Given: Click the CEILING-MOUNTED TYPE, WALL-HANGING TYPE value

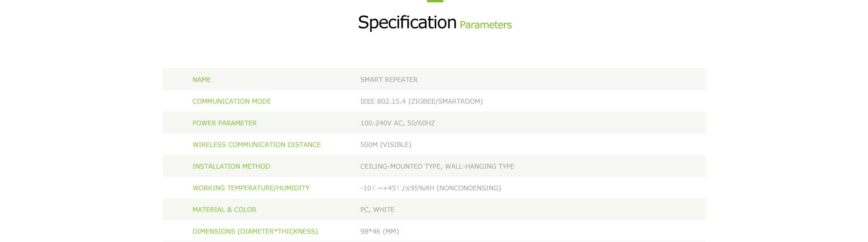Looking at the screenshot, I should (437, 166).
